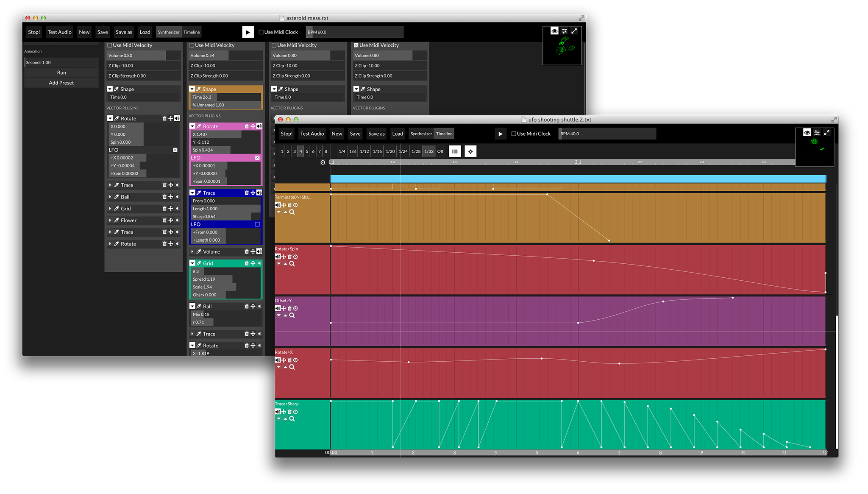The height and width of the screenshot is (494, 868).
Task: Uncheck Use Midi Velocity in fourth column
Action: point(356,45)
